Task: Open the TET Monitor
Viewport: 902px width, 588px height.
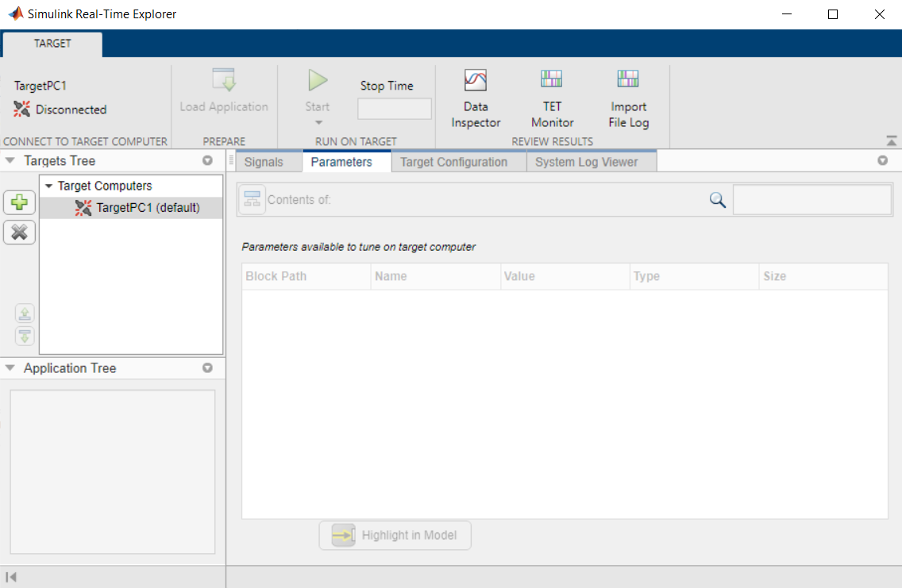Action: 551,97
